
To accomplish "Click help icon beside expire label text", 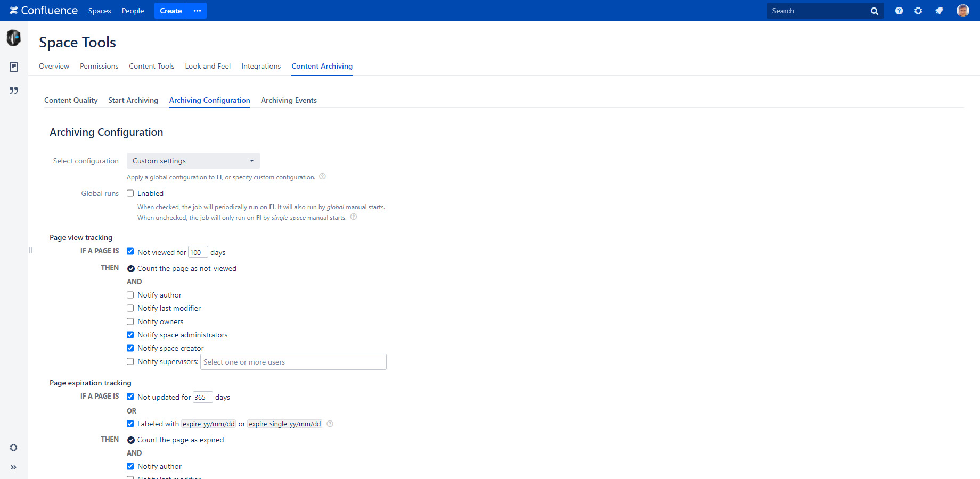I will 330,424.
